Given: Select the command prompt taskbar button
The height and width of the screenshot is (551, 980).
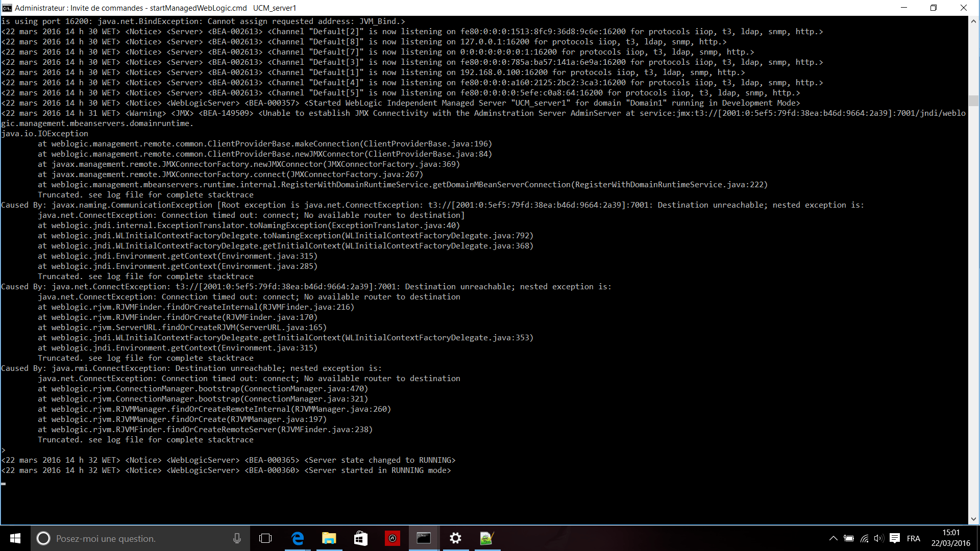Looking at the screenshot, I should 424,538.
